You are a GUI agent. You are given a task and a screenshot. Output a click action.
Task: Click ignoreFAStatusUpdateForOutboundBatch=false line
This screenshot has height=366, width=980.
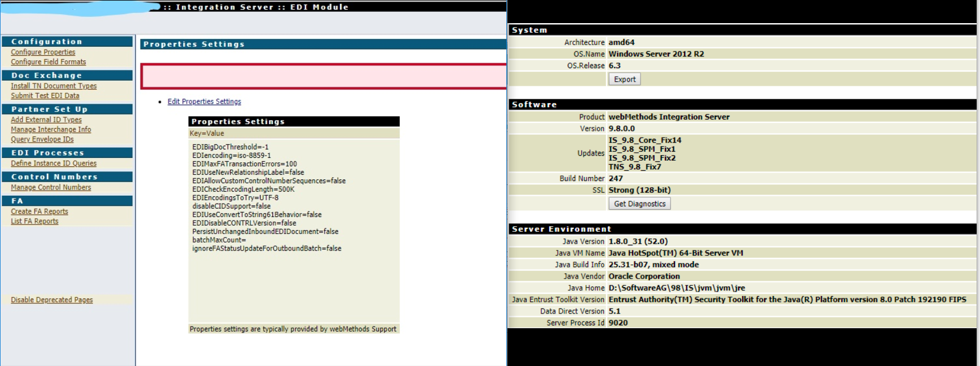pos(267,249)
